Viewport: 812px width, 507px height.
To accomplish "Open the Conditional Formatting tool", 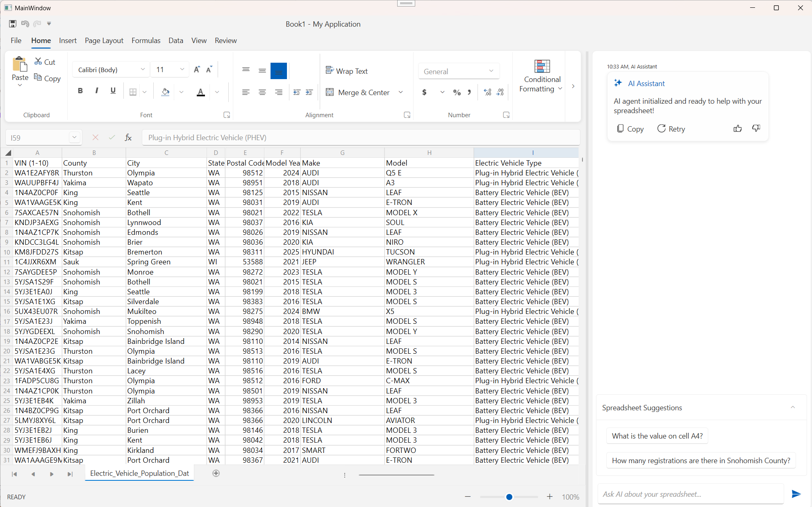I will (x=542, y=75).
